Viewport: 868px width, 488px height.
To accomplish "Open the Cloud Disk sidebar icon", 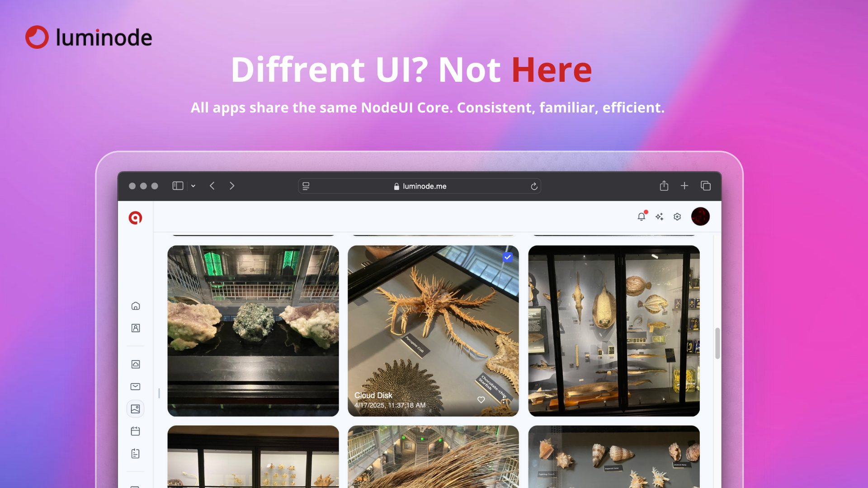I will coord(136,365).
